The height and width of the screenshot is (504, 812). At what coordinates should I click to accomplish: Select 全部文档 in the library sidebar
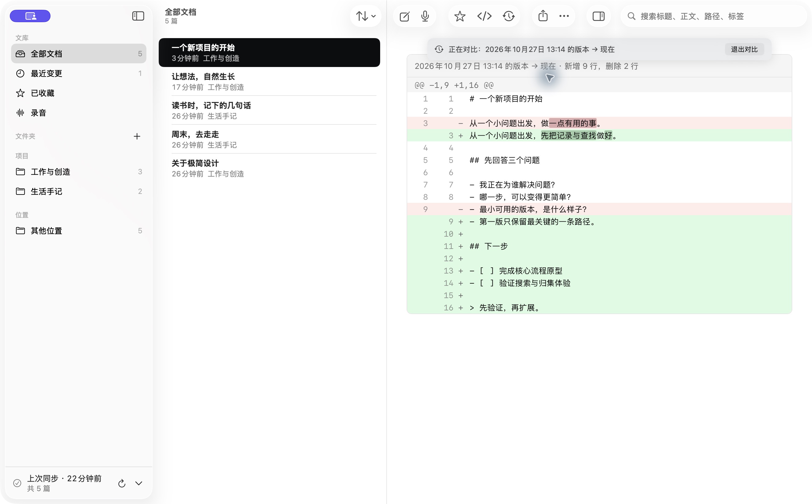pyautogui.click(x=79, y=53)
